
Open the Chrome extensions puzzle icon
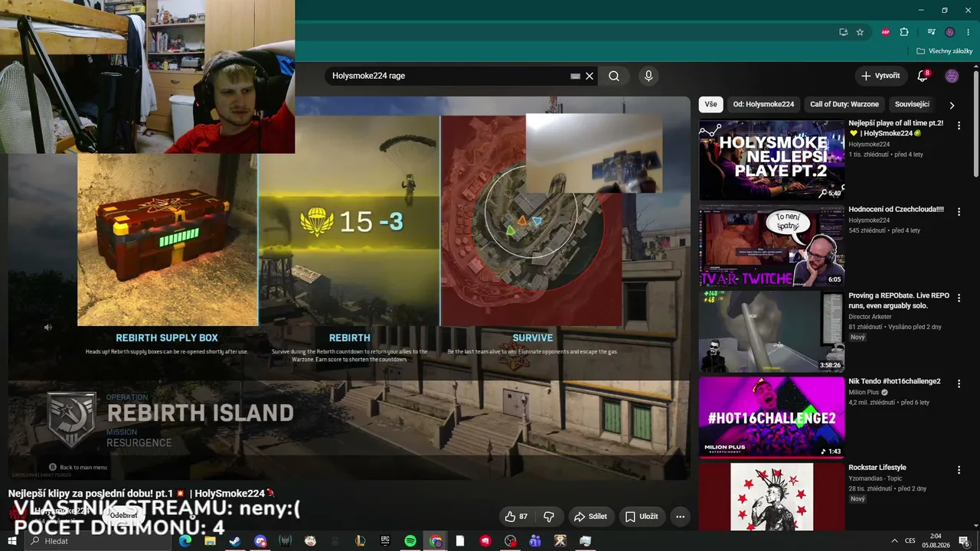click(x=904, y=32)
